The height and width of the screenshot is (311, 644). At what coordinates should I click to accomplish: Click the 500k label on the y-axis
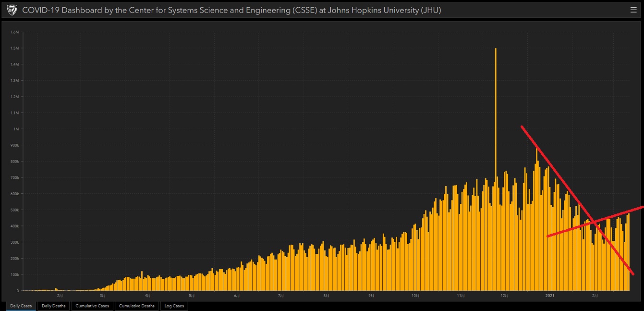(14, 210)
